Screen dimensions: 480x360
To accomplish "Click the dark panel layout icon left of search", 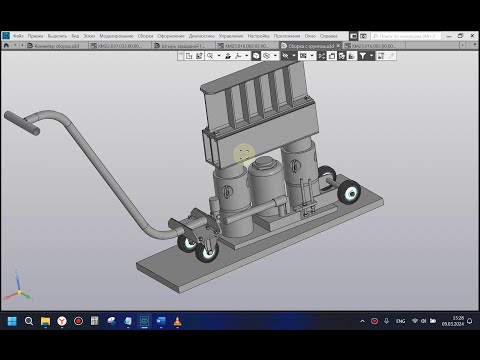I will [x=354, y=36].
